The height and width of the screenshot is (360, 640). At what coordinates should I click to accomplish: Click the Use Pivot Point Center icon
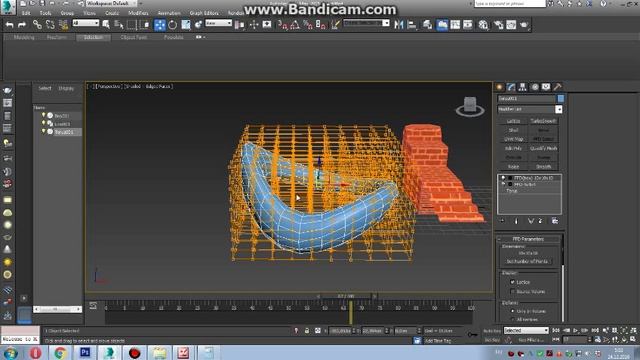click(x=240, y=25)
